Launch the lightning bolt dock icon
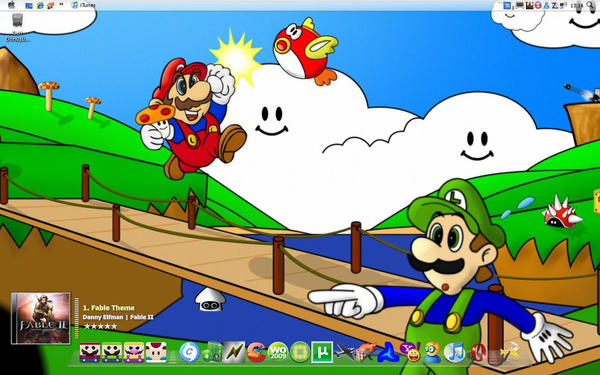Viewport: 600px width, 375px height. point(234,352)
